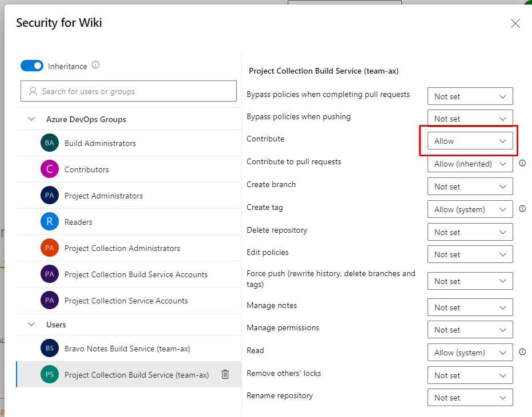Click info icon next to Read permission

(522, 352)
